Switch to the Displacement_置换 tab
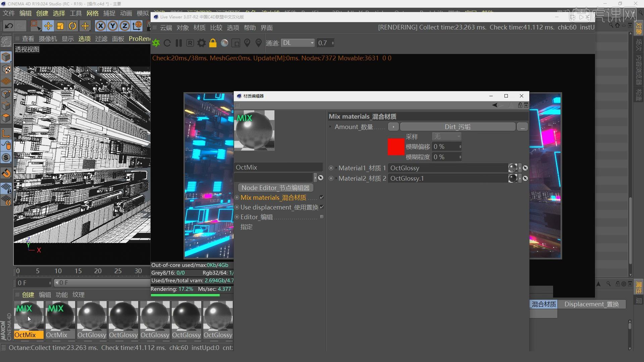 (x=591, y=304)
